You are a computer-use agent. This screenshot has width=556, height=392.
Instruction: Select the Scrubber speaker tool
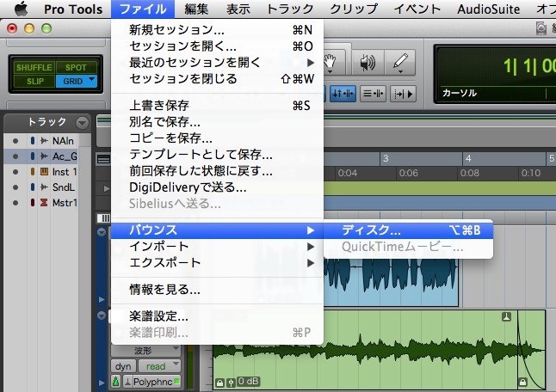(368, 62)
